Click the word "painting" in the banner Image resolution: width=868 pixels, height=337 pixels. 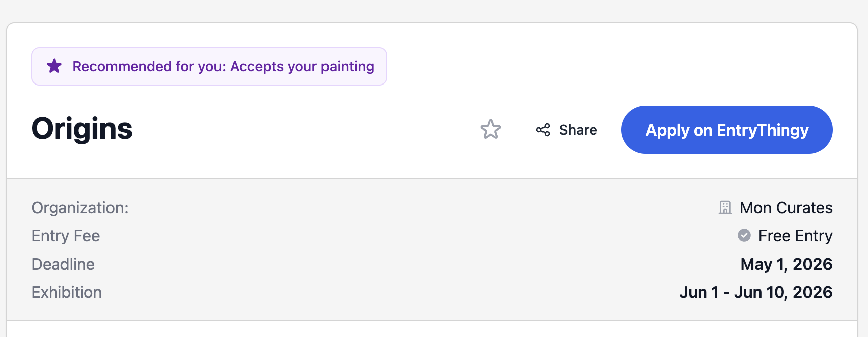(x=347, y=66)
